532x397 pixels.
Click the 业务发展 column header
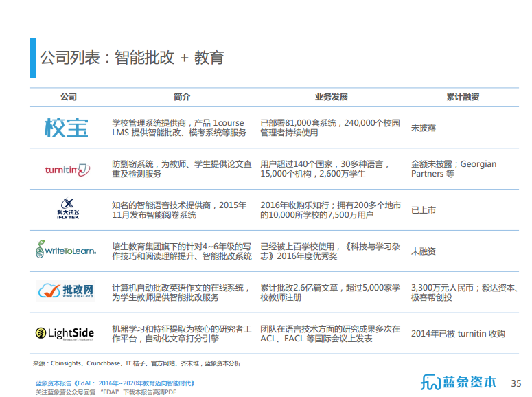[331, 97]
